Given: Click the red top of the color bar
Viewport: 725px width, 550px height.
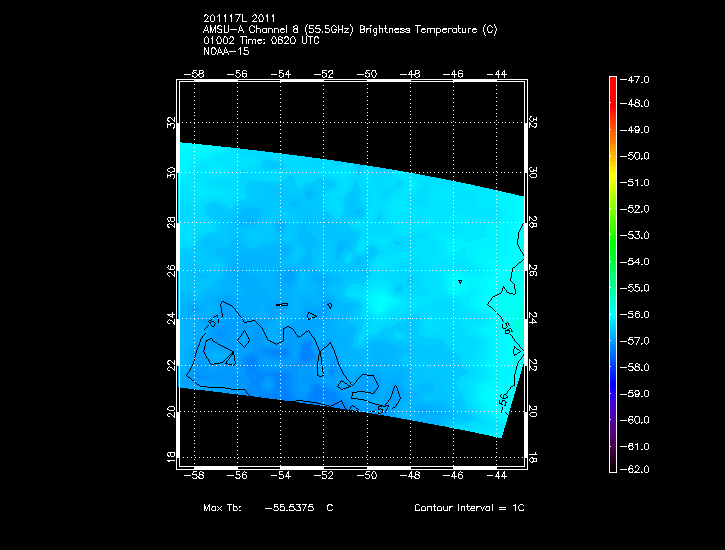Looking at the screenshot, I should coord(612,84).
